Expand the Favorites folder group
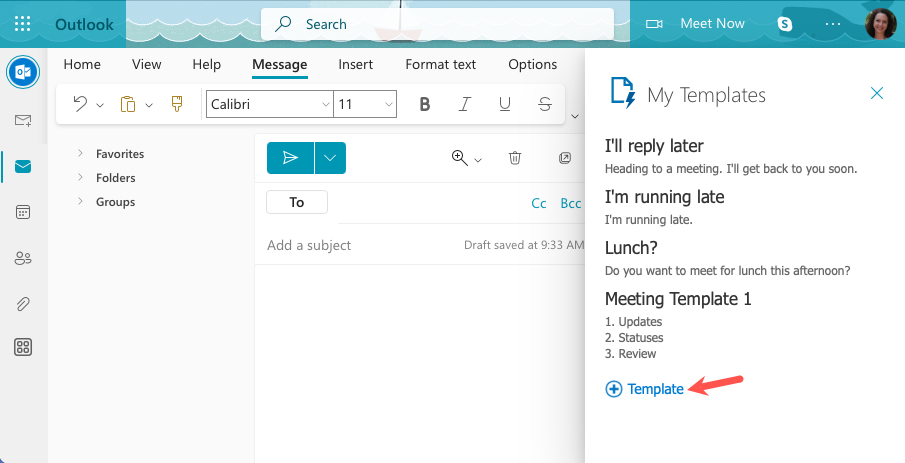 click(x=80, y=154)
